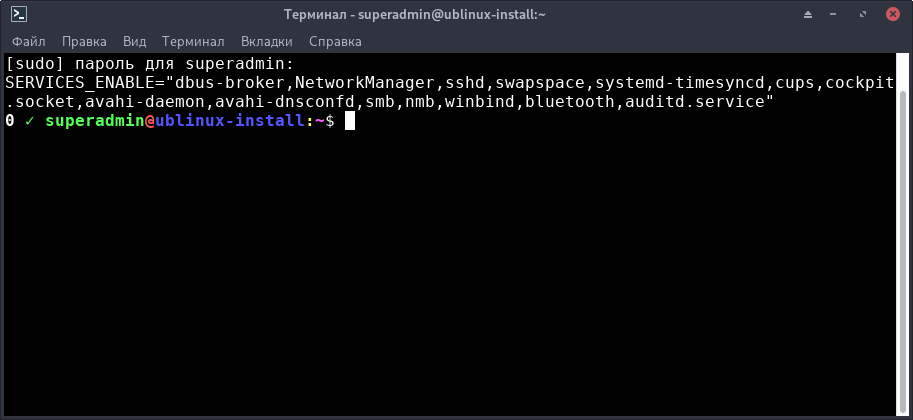Image resolution: width=913 pixels, height=420 pixels.
Task: Click the terminal icon in the title bar
Action: point(18,15)
